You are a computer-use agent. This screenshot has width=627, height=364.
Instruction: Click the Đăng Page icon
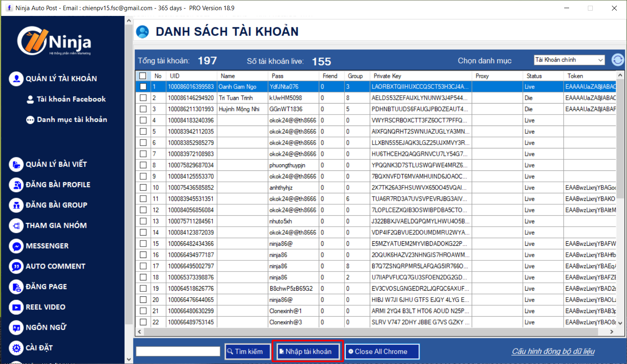pyautogui.click(x=16, y=287)
